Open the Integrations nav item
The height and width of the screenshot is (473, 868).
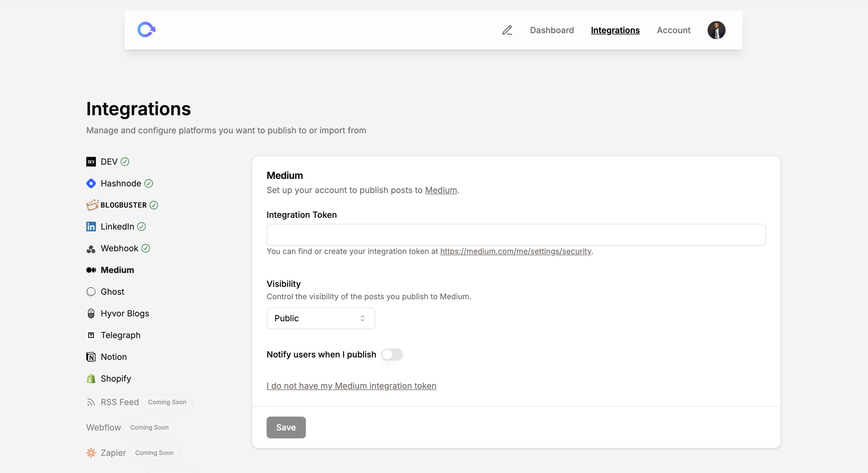coord(615,30)
